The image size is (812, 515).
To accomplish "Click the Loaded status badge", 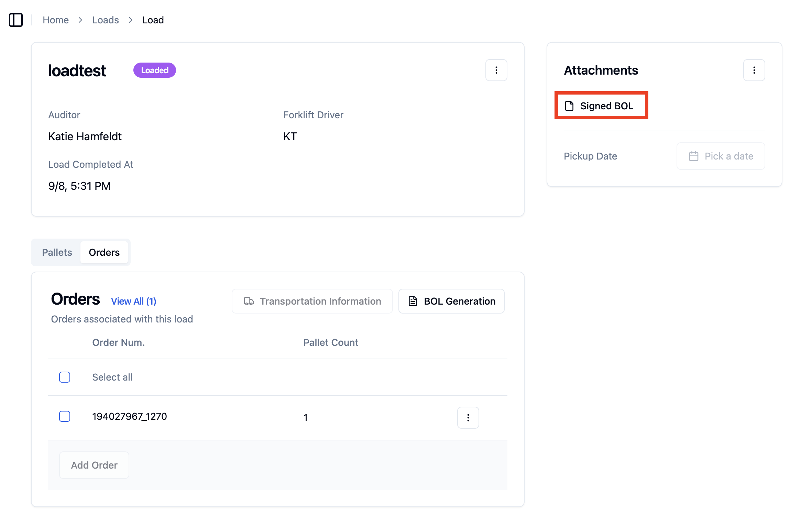I will tap(155, 70).
